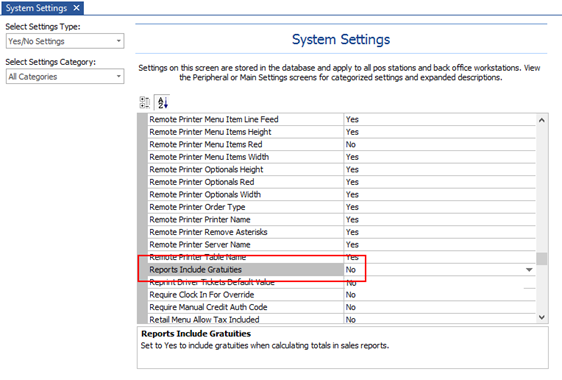Open the Select Settings Category dropdown
Screen dimensions: 562x380
click(65, 76)
